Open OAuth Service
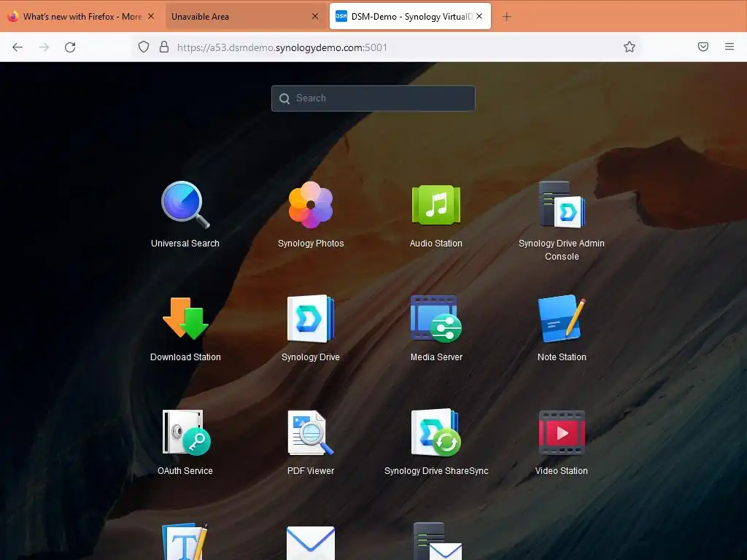The image size is (747, 560). tap(185, 432)
